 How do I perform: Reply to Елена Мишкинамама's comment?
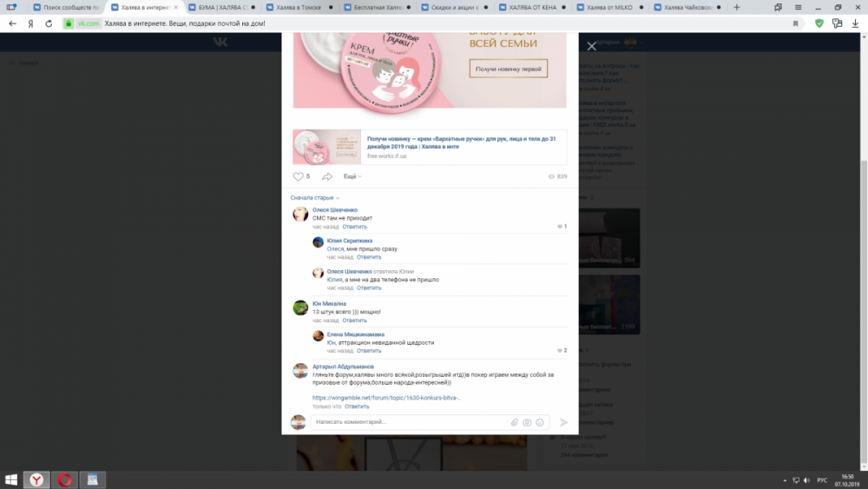point(369,351)
